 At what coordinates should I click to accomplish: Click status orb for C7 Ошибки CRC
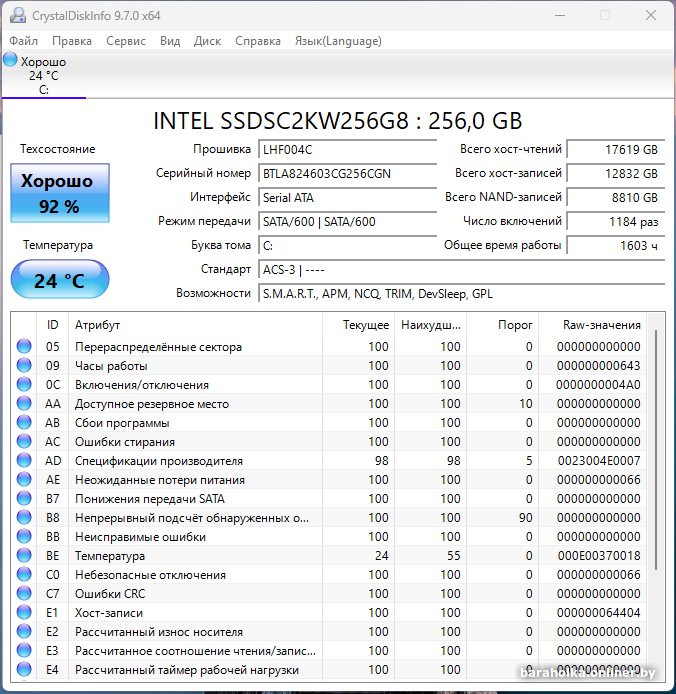click(x=24, y=594)
